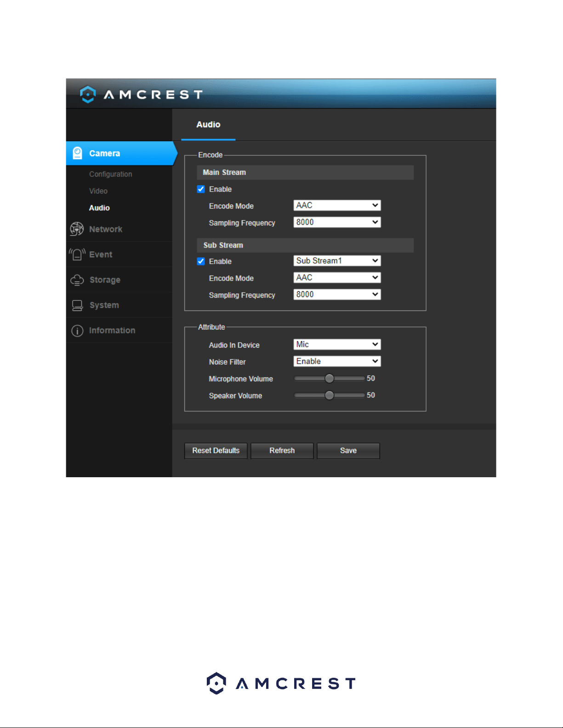The image size is (563, 728).
Task: Click the Save button
Action: [x=348, y=451]
